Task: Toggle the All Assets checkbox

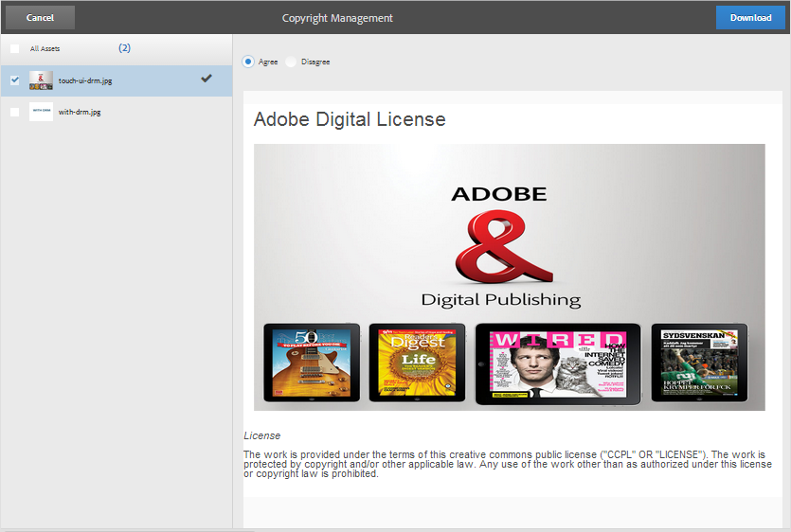Action: tap(14, 48)
